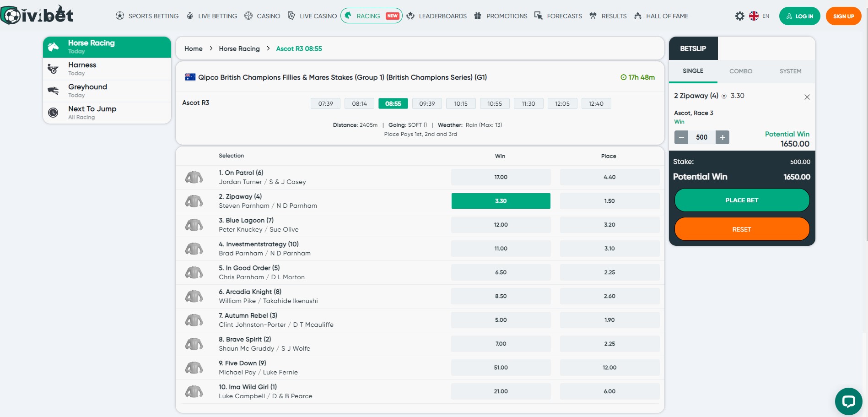Select Arcadia Knight win odds 8.50

click(501, 296)
